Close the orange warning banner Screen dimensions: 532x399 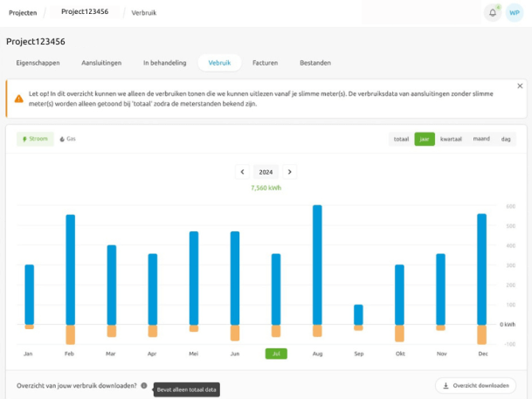pyautogui.click(x=521, y=86)
